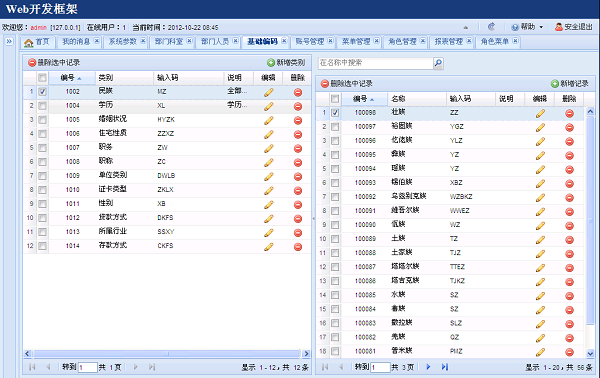Uncheck the checkbox for record 100098

pyautogui.click(x=335, y=112)
